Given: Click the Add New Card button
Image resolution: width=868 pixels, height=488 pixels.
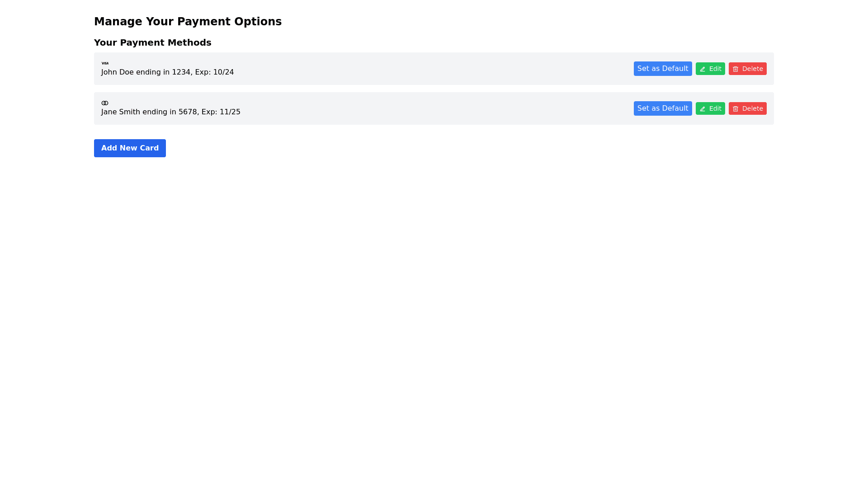Looking at the screenshot, I should click(x=130, y=148).
